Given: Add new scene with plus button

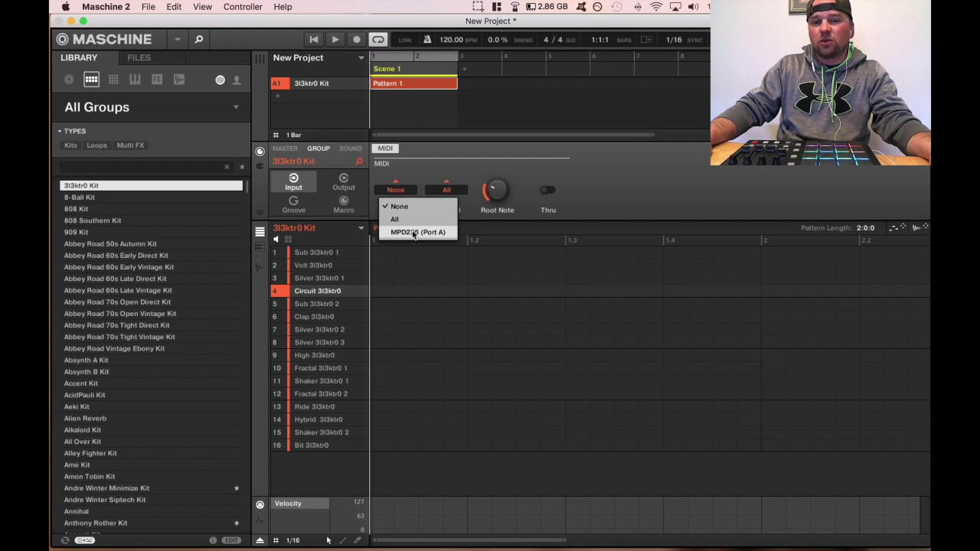Looking at the screenshot, I should (464, 69).
